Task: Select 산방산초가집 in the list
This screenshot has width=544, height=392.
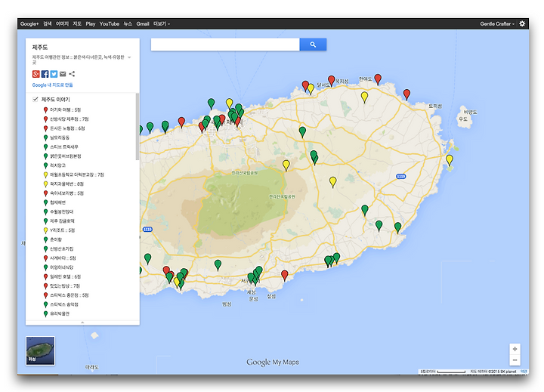Action: [61, 248]
